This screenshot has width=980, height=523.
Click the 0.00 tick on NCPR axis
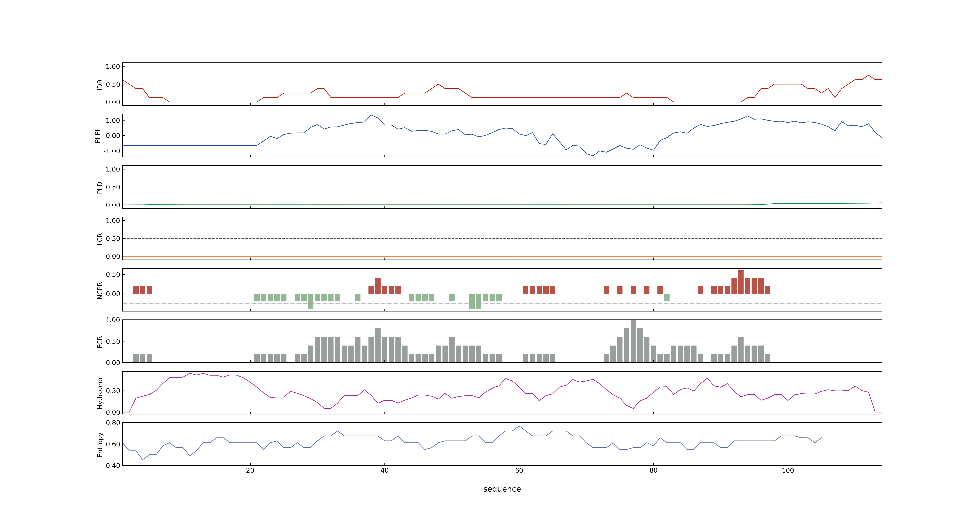pos(113,294)
